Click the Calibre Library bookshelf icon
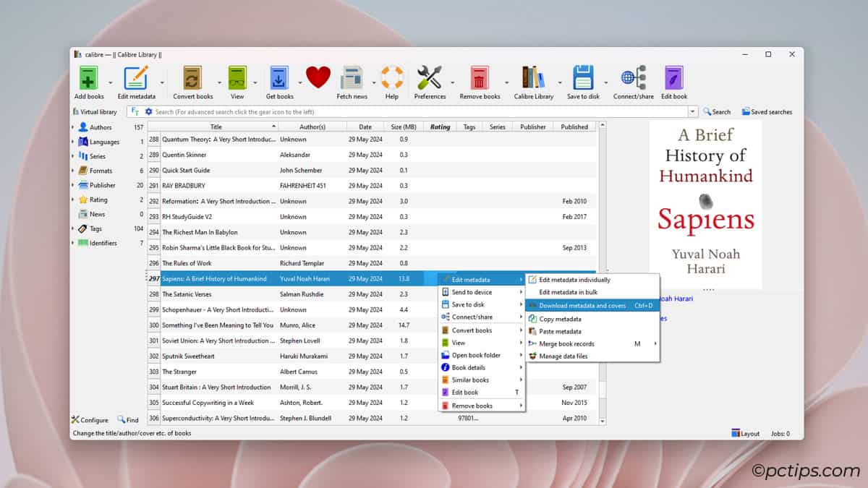This screenshot has height=488, width=868. (x=533, y=78)
